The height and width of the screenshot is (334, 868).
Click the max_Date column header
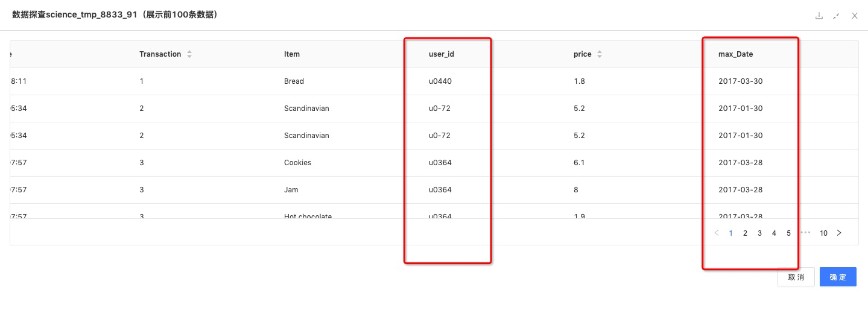736,54
